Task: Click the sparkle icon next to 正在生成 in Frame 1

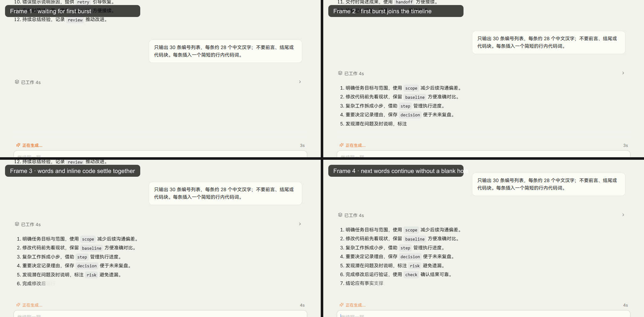Action: coord(18,145)
